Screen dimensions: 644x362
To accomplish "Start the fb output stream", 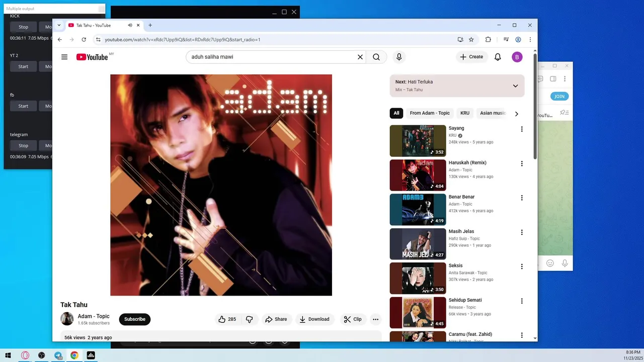I will click(x=23, y=106).
